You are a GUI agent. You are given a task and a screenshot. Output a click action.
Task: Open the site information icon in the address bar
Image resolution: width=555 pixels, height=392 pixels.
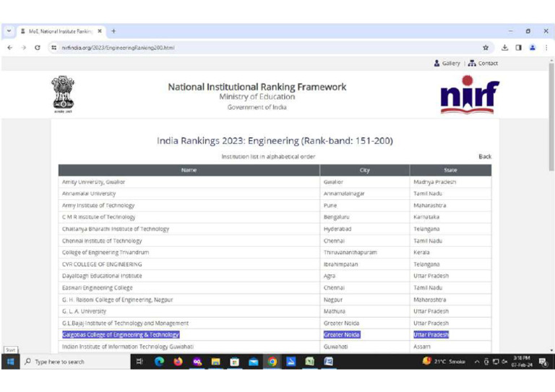[x=53, y=48]
